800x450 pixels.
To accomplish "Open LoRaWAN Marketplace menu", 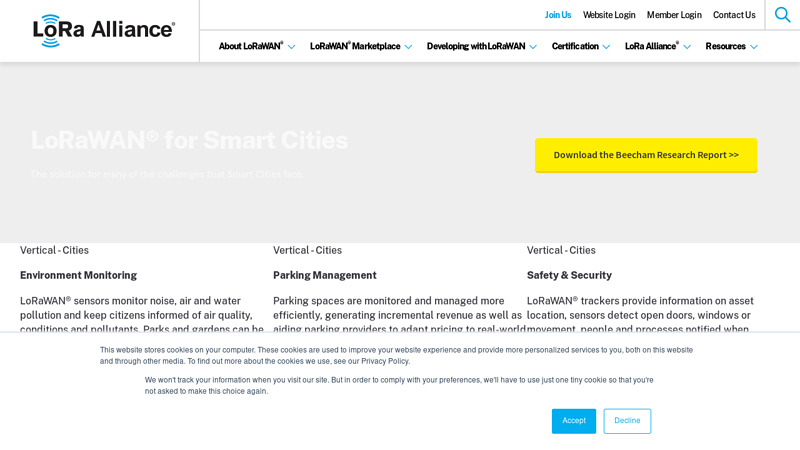I will click(355, 46).
